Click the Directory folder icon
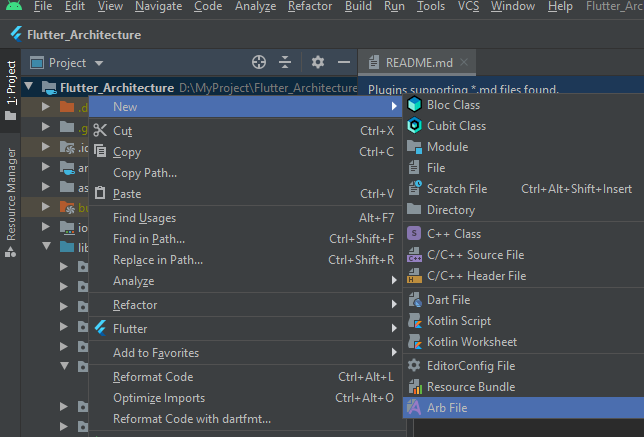 point(414,209)
